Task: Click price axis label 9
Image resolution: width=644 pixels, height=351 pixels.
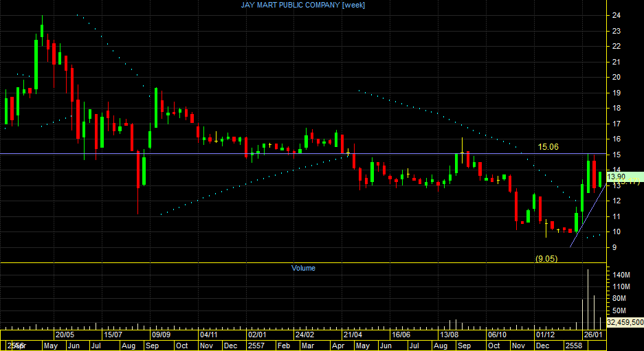Action: pos(614,247)
